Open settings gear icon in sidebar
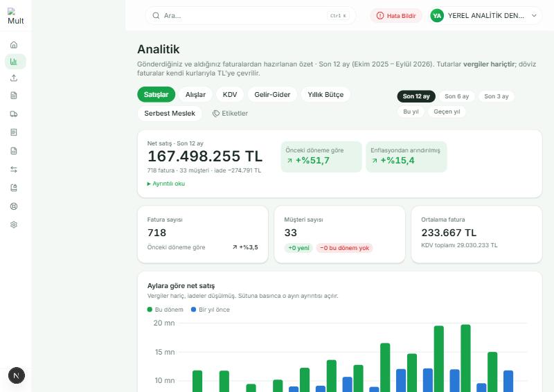The image size is (554, 392). pos(14,224)
